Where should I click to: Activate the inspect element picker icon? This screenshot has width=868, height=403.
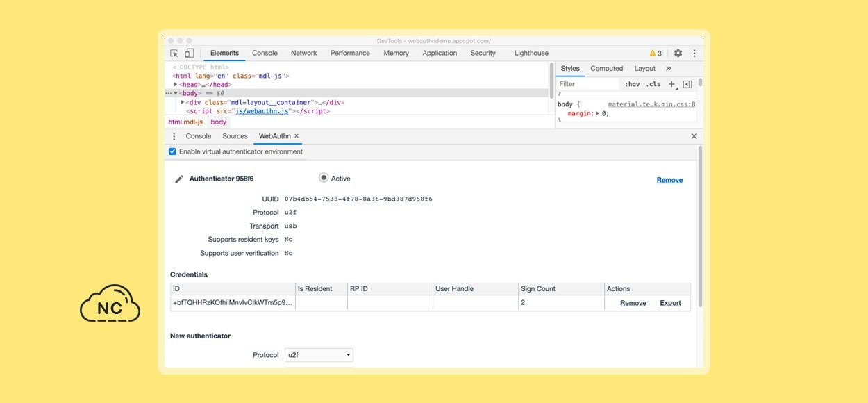point(174,53)
